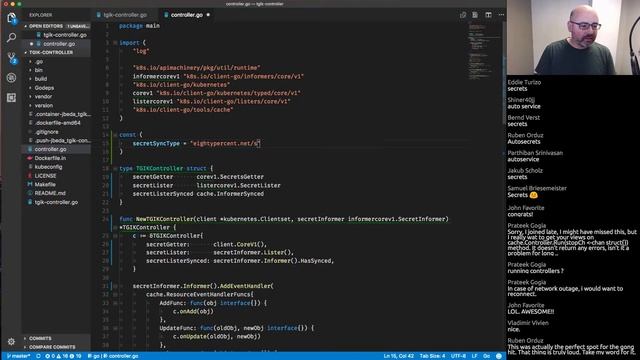Open the Debug view icon
This screenshot has height=360, width=640.
click(11, 78)
